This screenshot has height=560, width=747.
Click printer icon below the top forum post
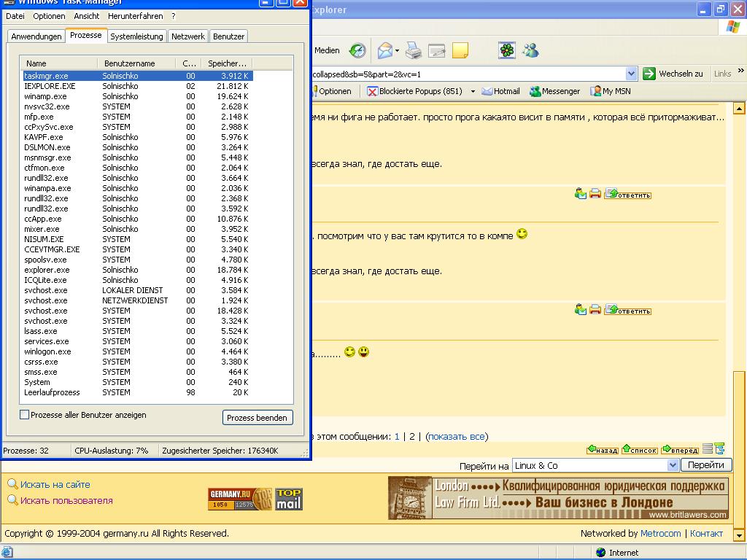595,193
